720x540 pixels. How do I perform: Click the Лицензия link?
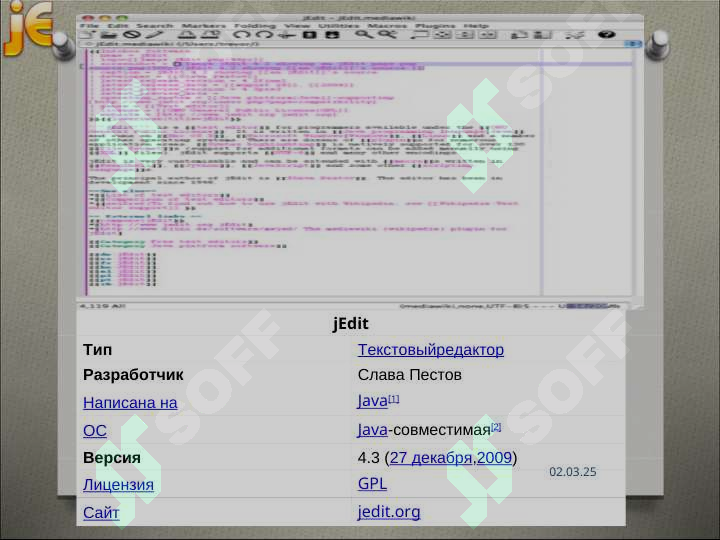point(118,485)
